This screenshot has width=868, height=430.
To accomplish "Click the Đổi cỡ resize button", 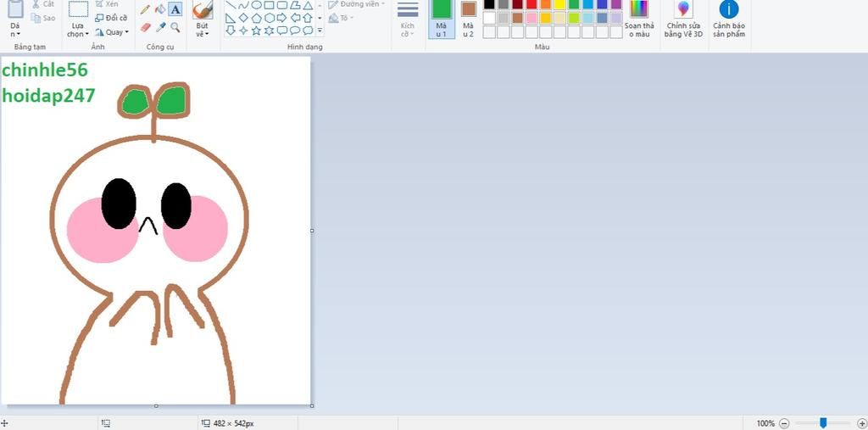I will (111, 18).
